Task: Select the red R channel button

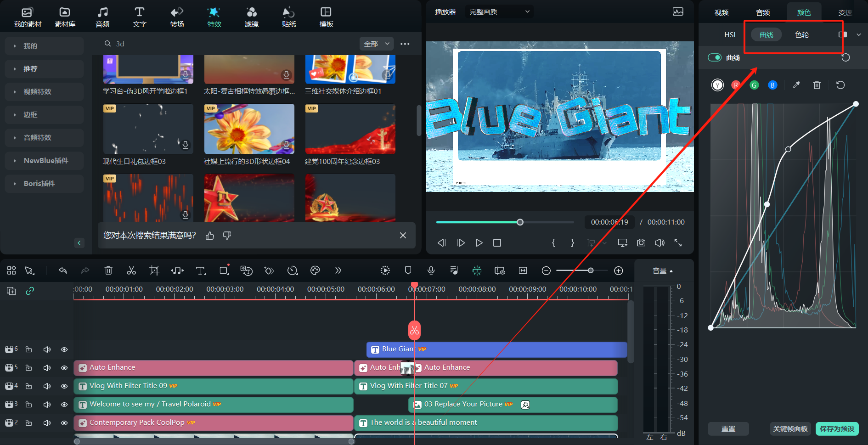Action: 736,85
